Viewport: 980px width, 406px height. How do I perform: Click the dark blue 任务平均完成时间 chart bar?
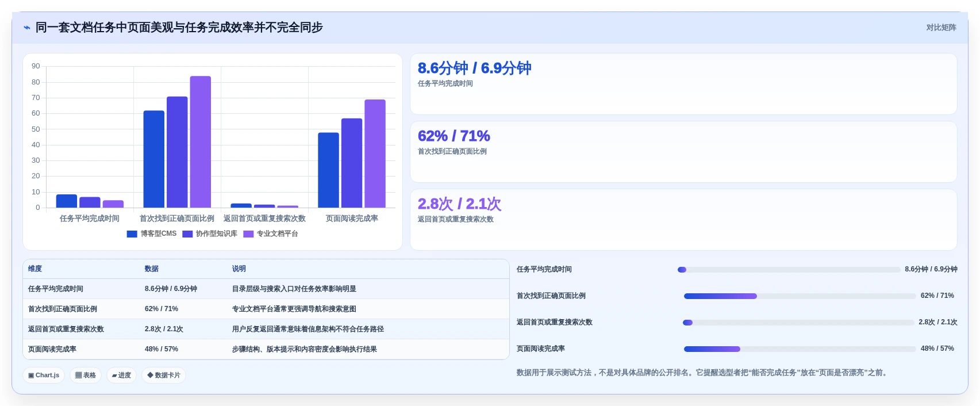pos(67,201)
